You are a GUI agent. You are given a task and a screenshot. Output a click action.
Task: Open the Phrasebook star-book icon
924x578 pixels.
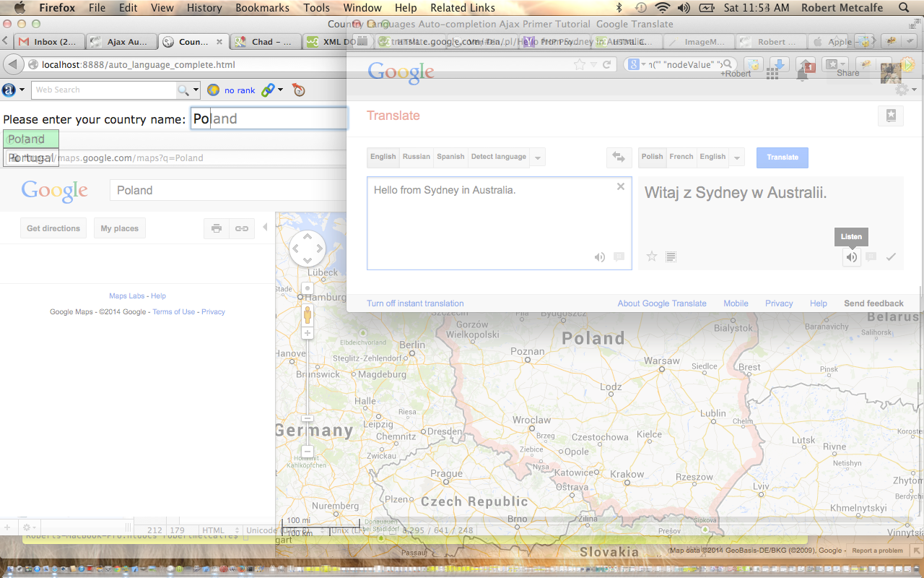point(891,116)
